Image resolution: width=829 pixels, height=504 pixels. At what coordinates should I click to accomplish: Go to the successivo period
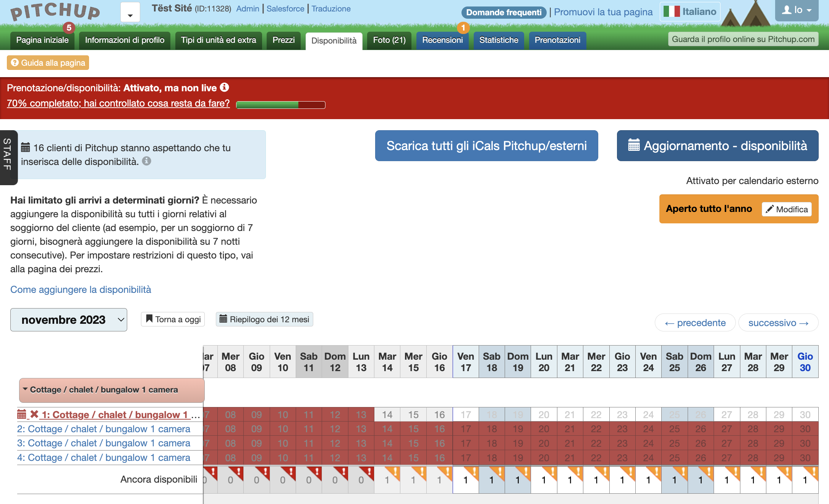click(778, 323)
